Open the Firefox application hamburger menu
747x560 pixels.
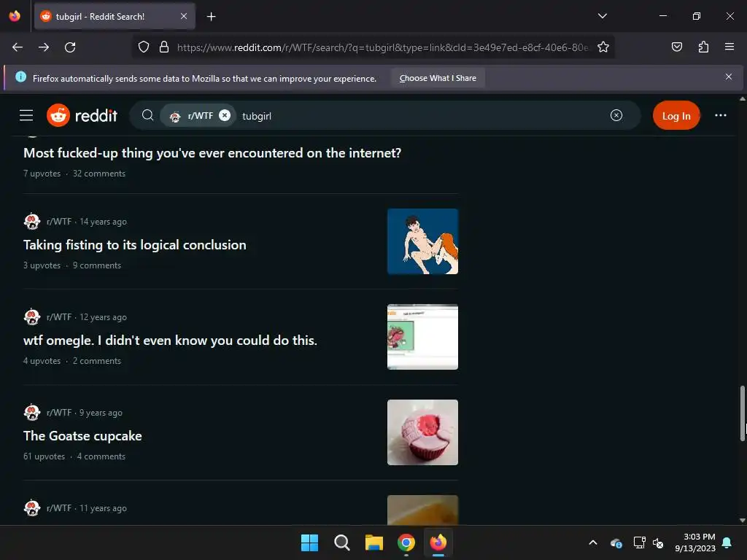[x=729, y=47]
